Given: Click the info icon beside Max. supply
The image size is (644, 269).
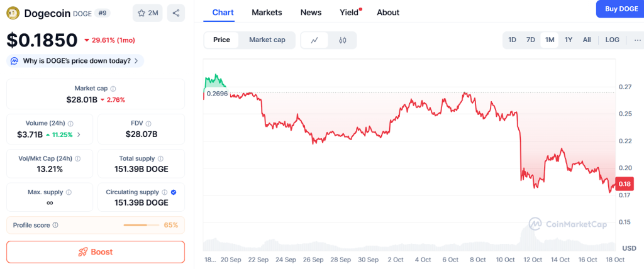Looking at the screenshot, I should (69, 192).
